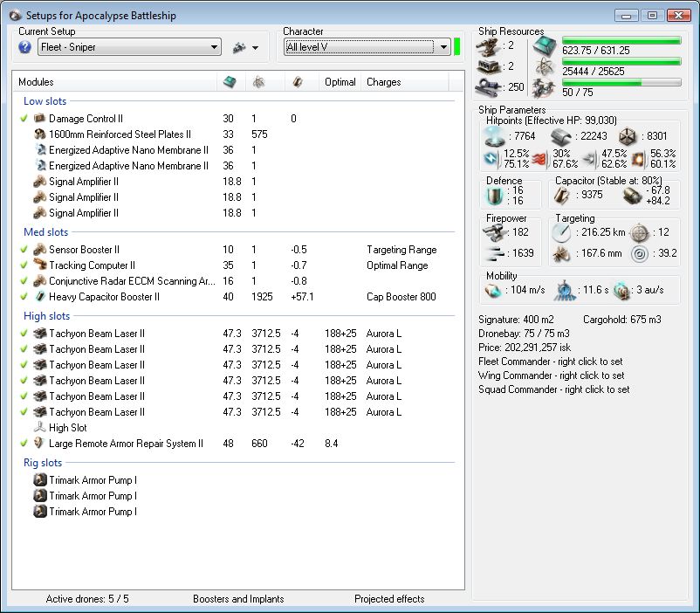This screenshot has height=613, width=700.
Task: Click the powergrid column header icon
Action: click(258, 82)
